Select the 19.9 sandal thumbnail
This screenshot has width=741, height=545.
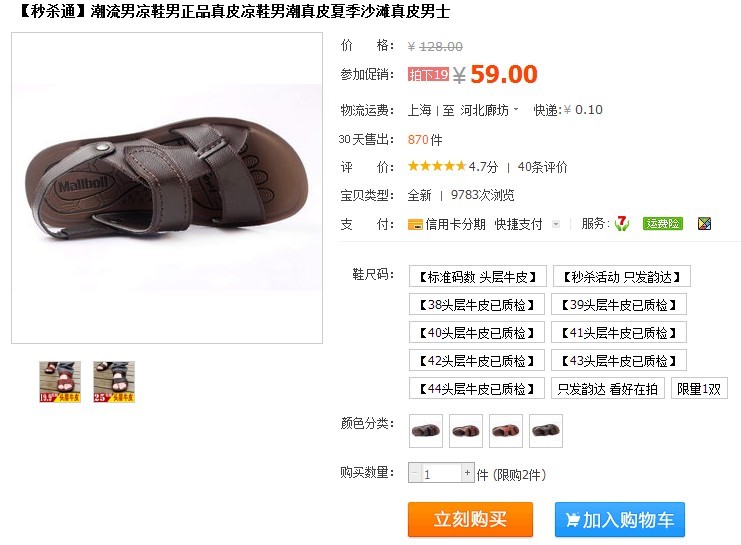click(x=60, y=382)
